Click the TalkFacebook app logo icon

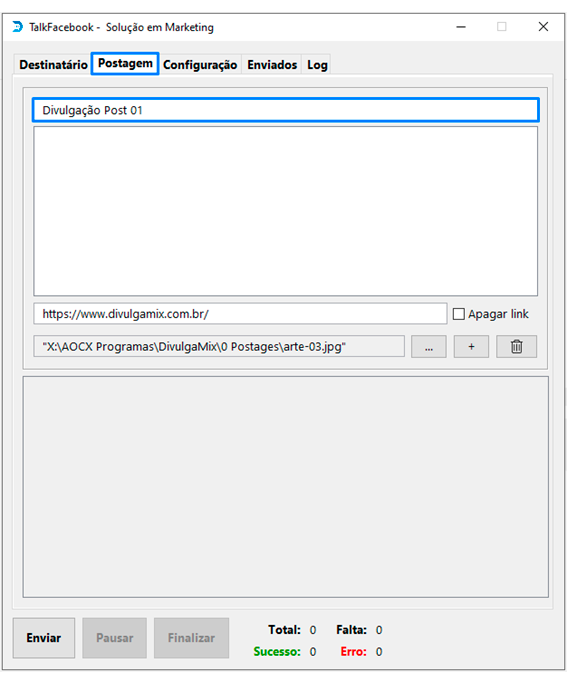17,27
